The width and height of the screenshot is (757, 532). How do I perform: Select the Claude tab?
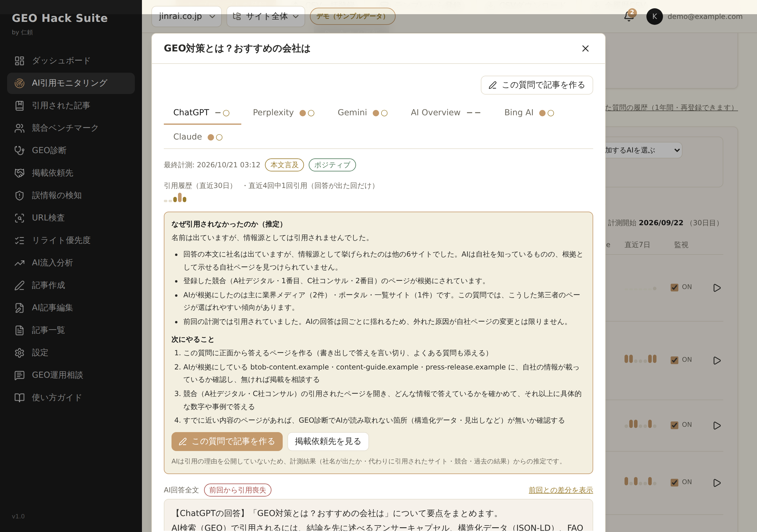point(198,137)
